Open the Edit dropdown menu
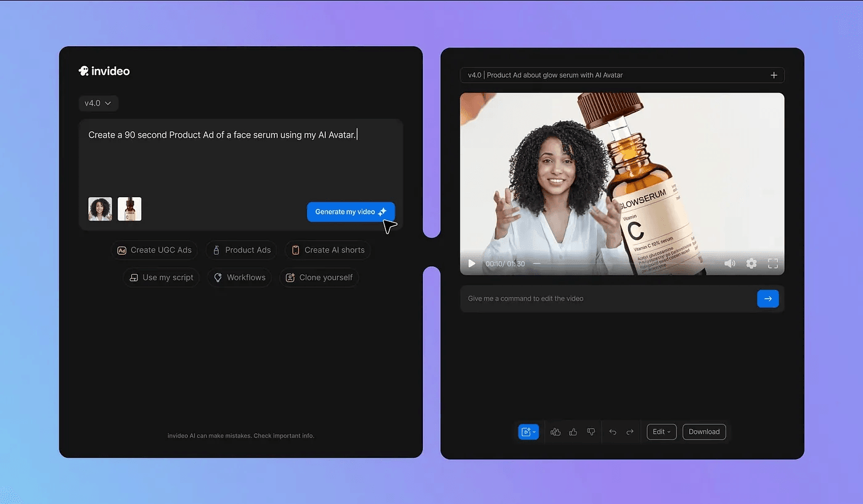This screenshot has height=504, width=863. tap(661, 431)
